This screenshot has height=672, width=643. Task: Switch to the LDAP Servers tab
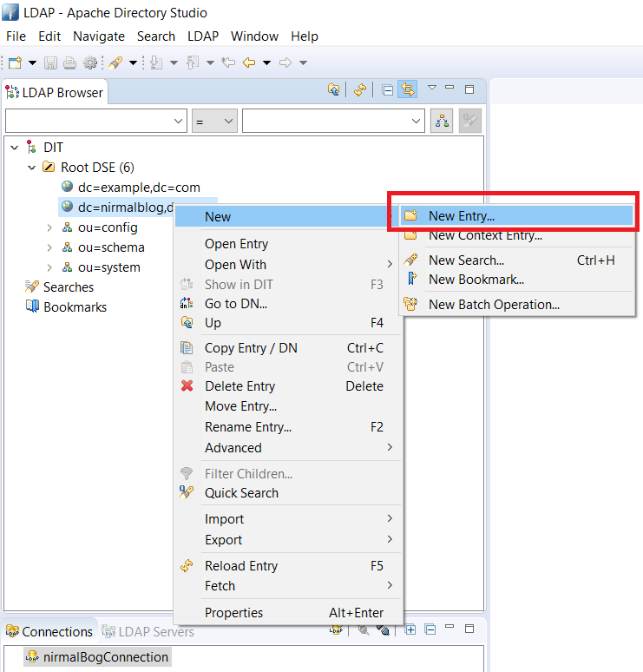(148, 632)
